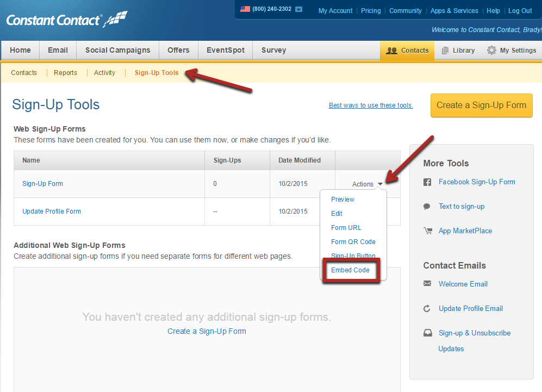Viewport: 542px width, 392px height.
Task: Click the Welcome Email envelope icon
Action: (x=427, y=283)
